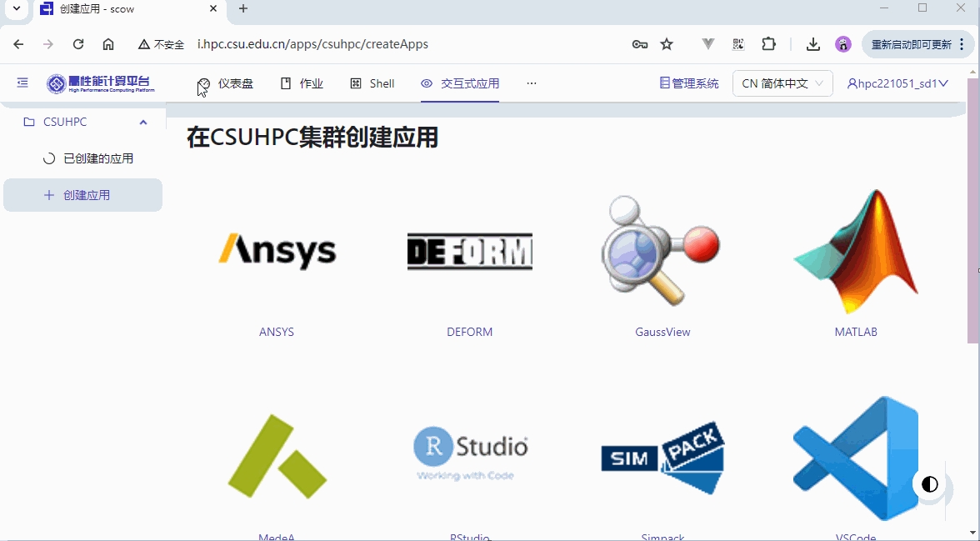This screenshot has width=980, height=541.
Task: Click the 不安全 site security warning
Action: click(x=162, y=44)
